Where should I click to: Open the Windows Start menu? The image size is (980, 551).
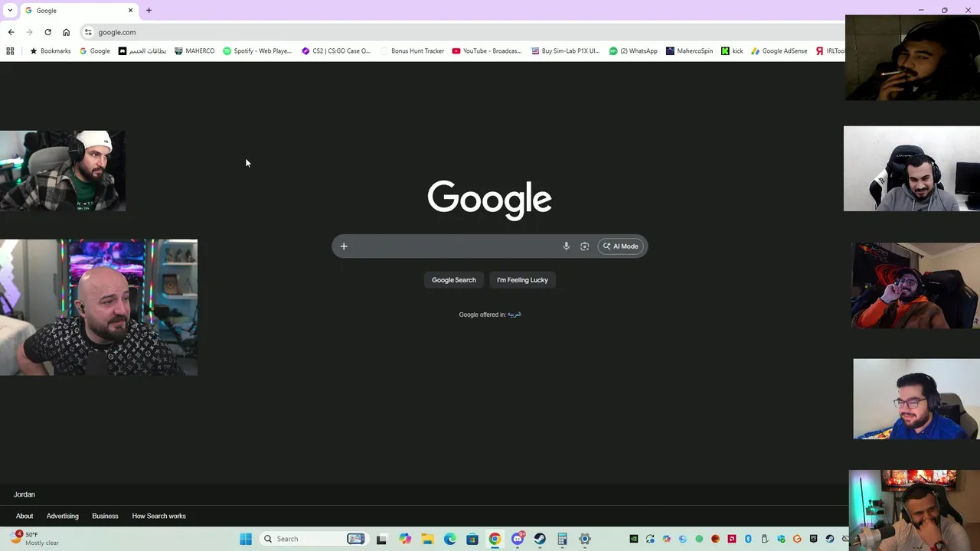pyautogui.click(x=246, y=539)
